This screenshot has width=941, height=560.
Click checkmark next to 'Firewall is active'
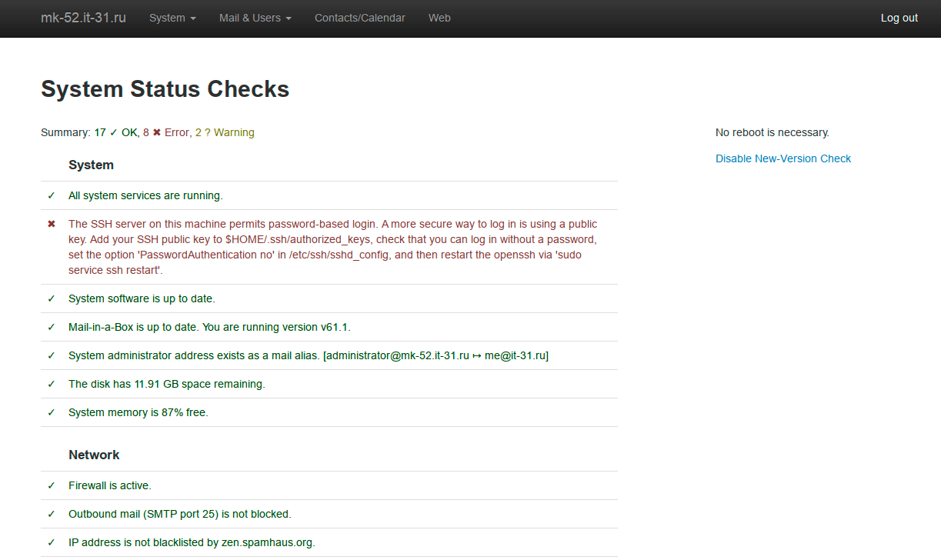(52, 485)
